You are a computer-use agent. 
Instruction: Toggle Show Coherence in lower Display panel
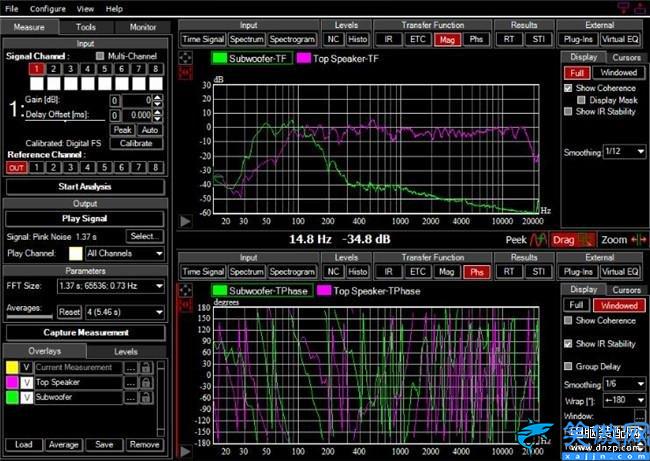coord(568,320)
